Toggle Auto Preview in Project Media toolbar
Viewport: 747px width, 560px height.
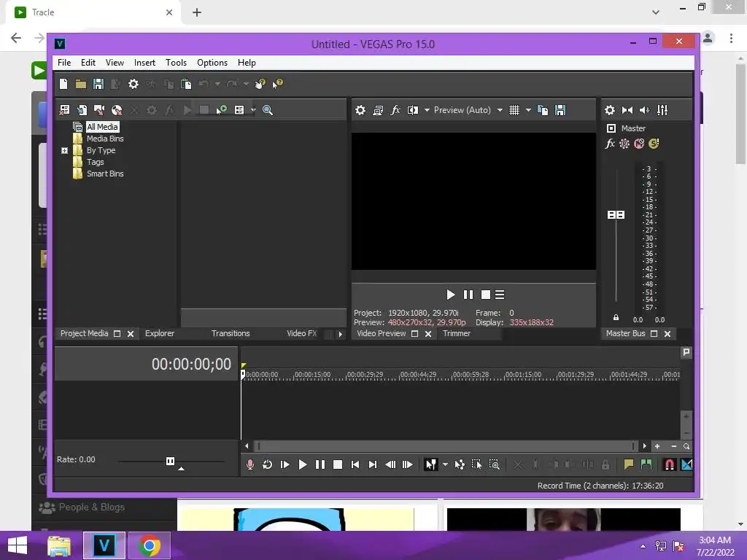coord(221,110)
